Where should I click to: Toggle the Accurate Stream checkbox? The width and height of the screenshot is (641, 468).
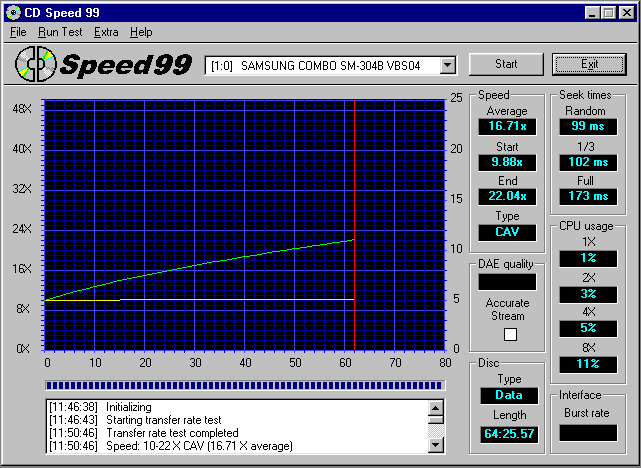[508, 334]
